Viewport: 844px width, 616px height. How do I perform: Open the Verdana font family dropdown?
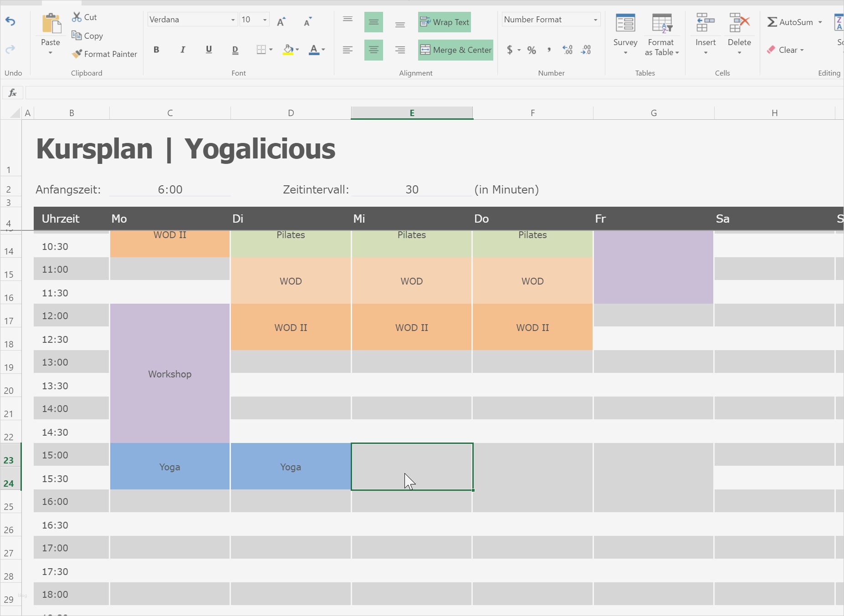click(232, 19)
